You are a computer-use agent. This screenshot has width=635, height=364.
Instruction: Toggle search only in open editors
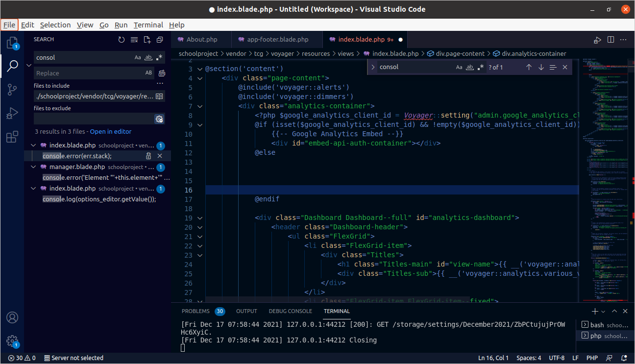tap(159, 97)
